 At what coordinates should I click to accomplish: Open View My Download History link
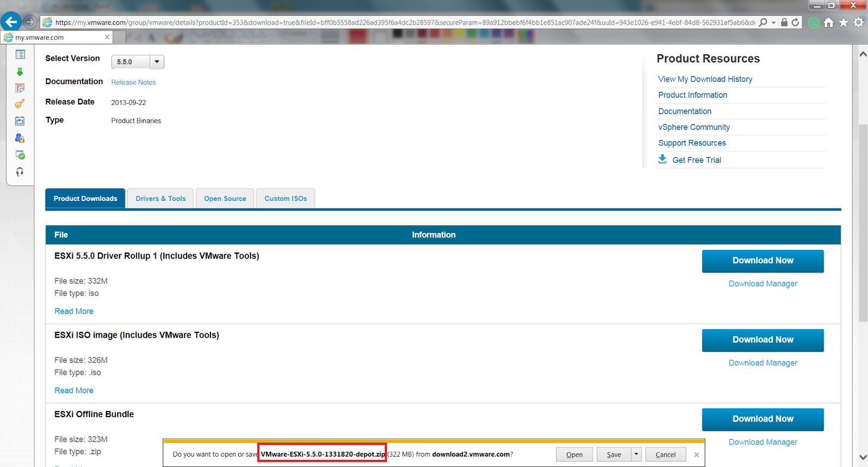coord(705,79)
